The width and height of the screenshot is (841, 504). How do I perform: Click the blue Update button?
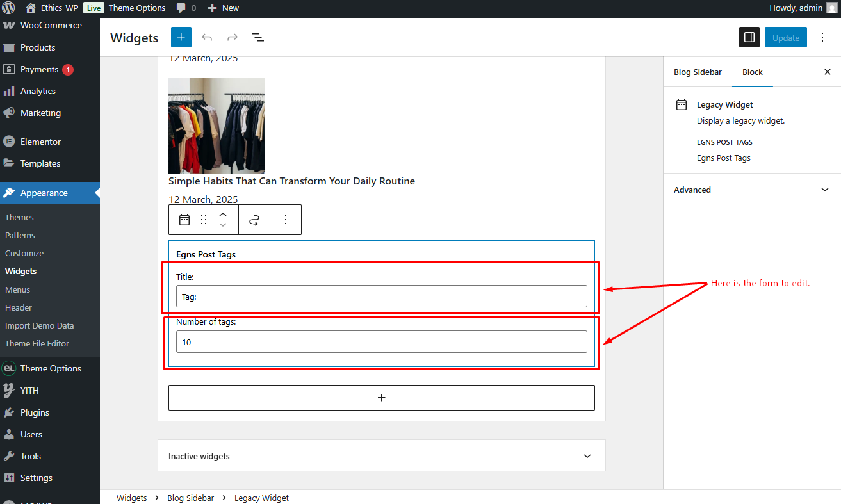(786, 37)
